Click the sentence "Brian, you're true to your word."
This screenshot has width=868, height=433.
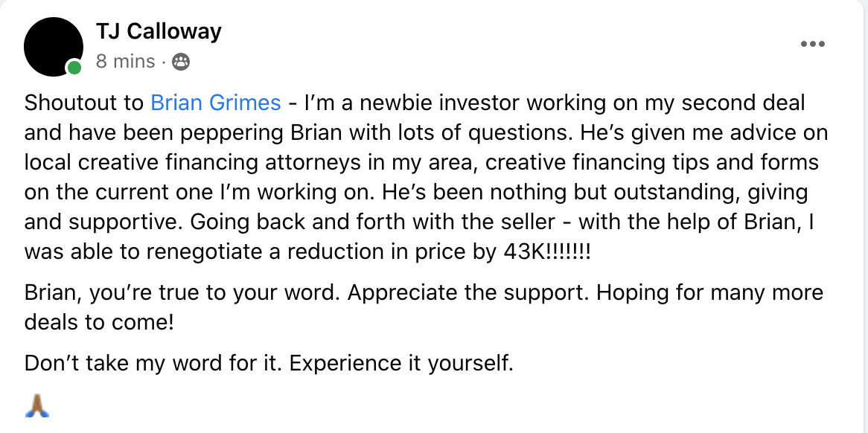pyautogui.click(x=182, y=292)
